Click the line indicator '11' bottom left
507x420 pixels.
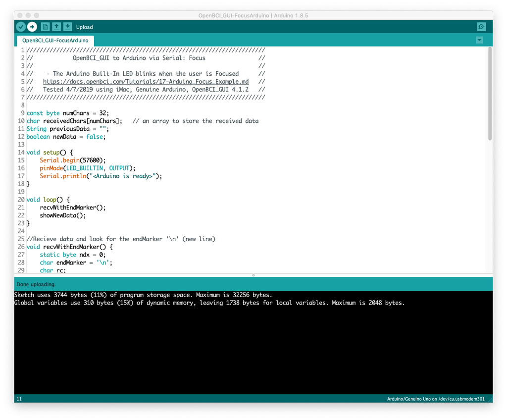pos(19,399)
